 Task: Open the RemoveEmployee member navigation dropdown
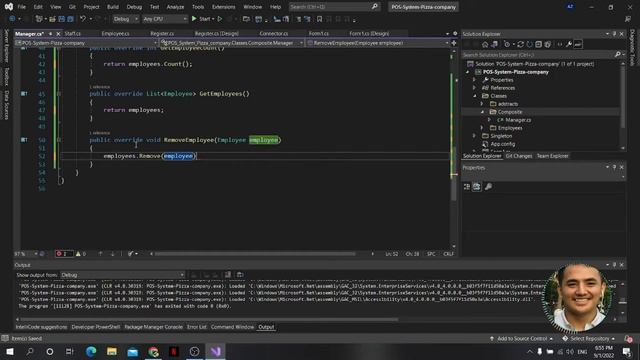[378, 43]
